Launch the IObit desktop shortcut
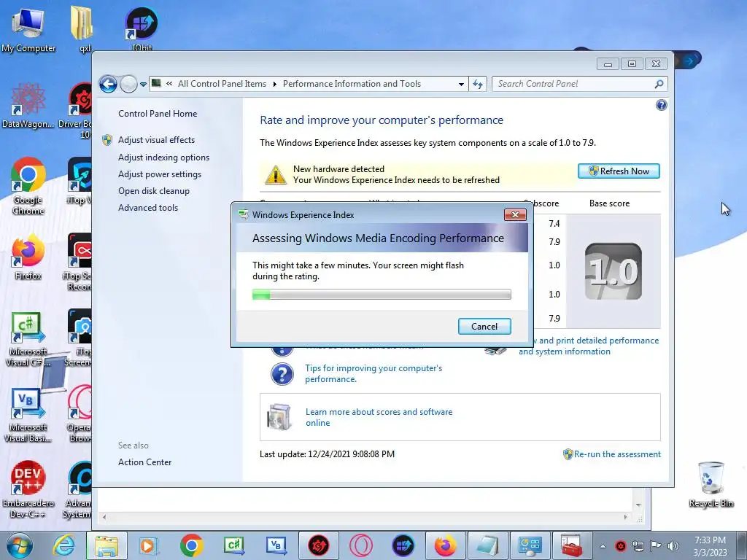Viewport: 747px width, 560px height. point(142,28)
